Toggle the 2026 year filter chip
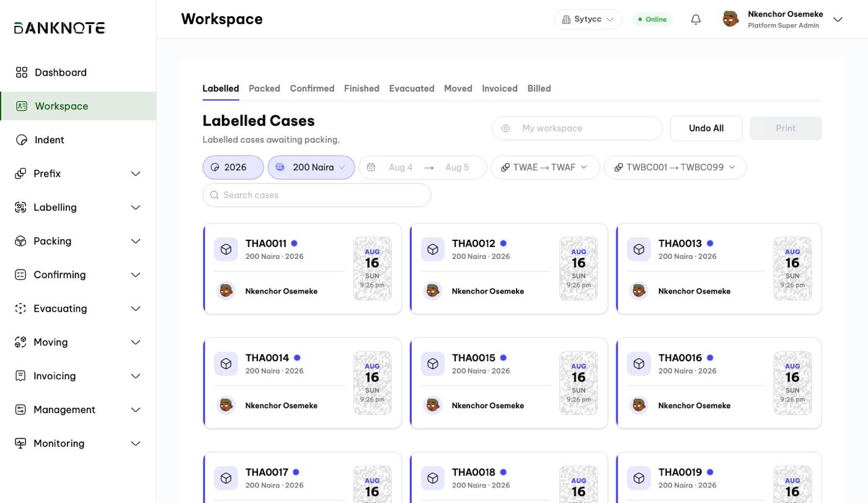Screen dimensions: 868x503 (233, 167)
